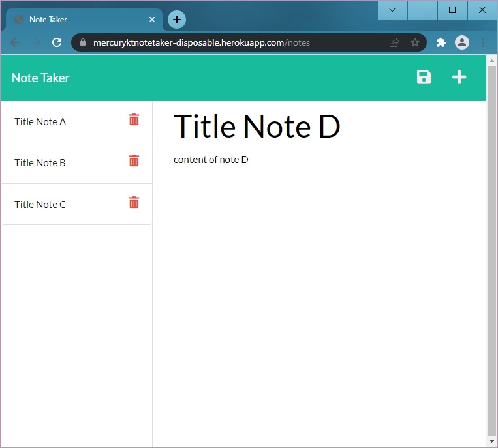Screen dimensions: 498x448
Task: Create a new note with the plus icon
Action: click(459, 77)
